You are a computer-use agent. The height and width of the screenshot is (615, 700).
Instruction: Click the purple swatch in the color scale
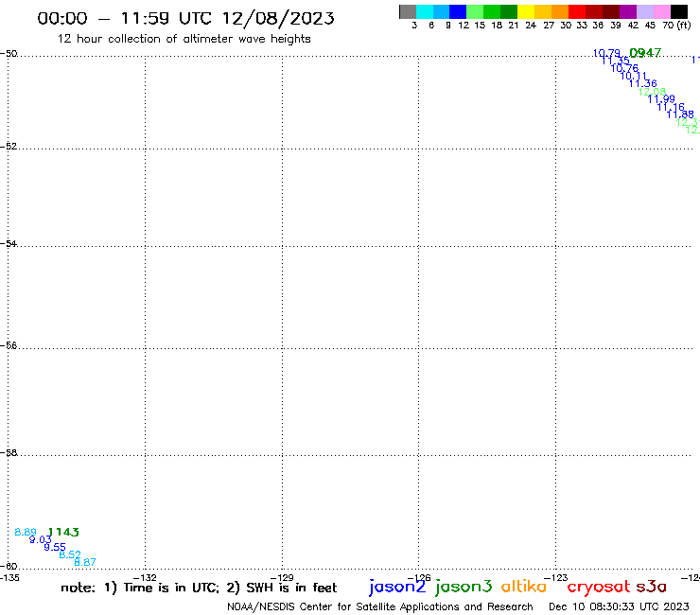pos(628,11)
